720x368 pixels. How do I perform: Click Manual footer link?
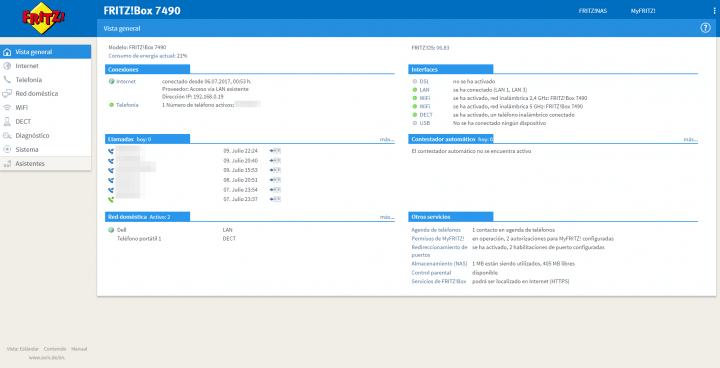(x=79, y=349)
